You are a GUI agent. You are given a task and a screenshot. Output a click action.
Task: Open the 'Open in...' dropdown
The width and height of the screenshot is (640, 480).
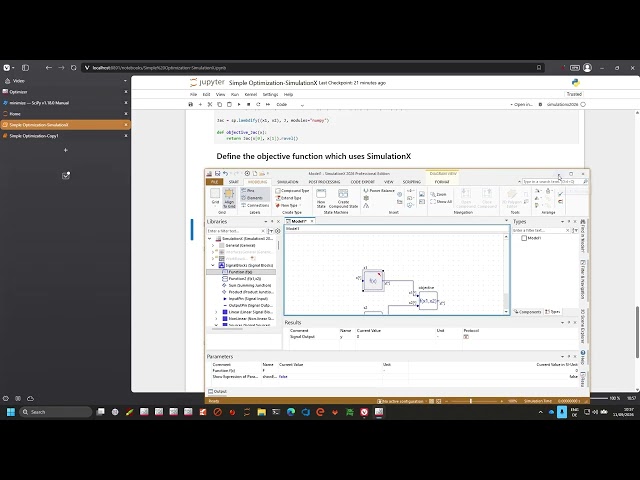522,104
